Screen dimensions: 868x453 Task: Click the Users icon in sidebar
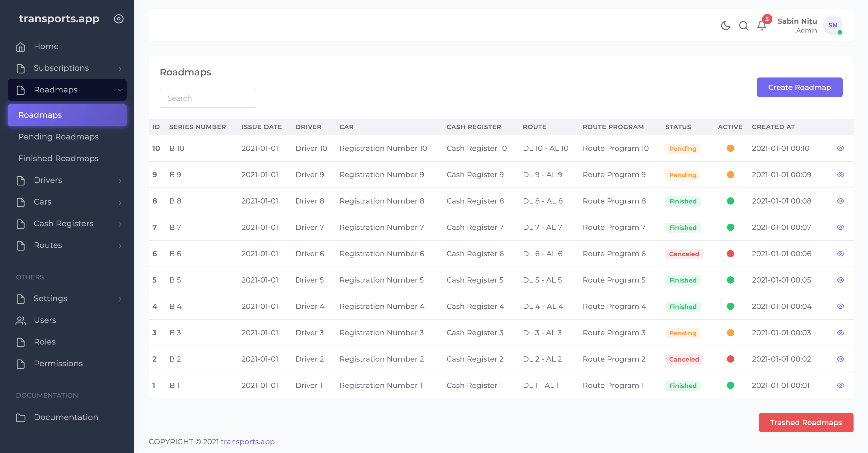coord(21,320)
